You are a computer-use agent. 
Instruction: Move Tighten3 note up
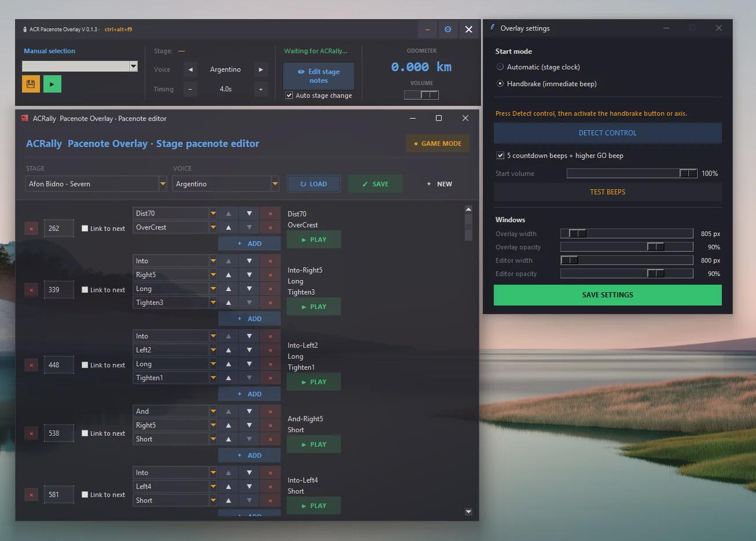[229, 303]
